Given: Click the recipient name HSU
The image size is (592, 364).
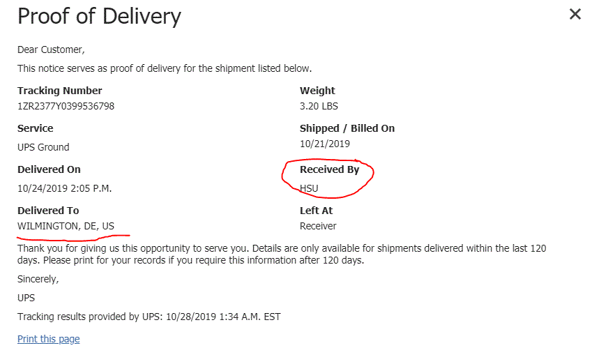Looking at the screenshot, I should 309,188.
